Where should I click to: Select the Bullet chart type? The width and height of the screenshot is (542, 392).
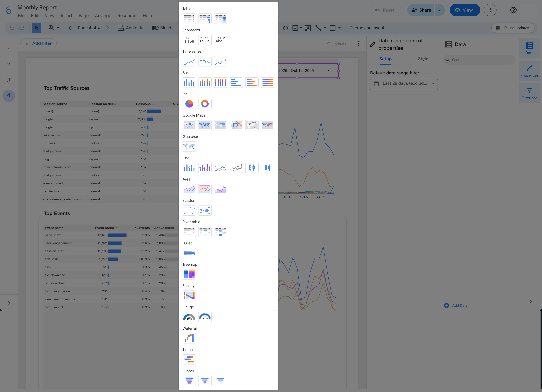coord(189,253)
